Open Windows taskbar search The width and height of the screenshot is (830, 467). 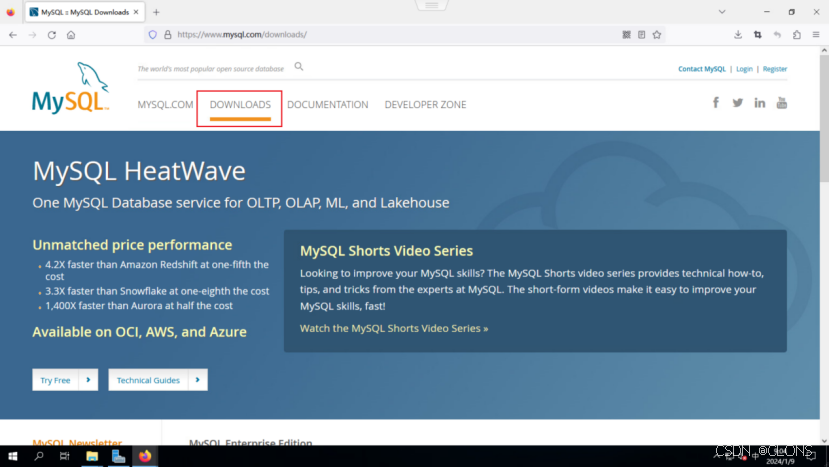point(39,456)
